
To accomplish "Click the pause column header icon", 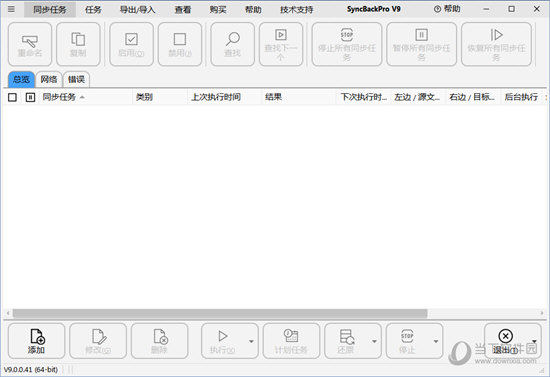I will click(31, 97).
